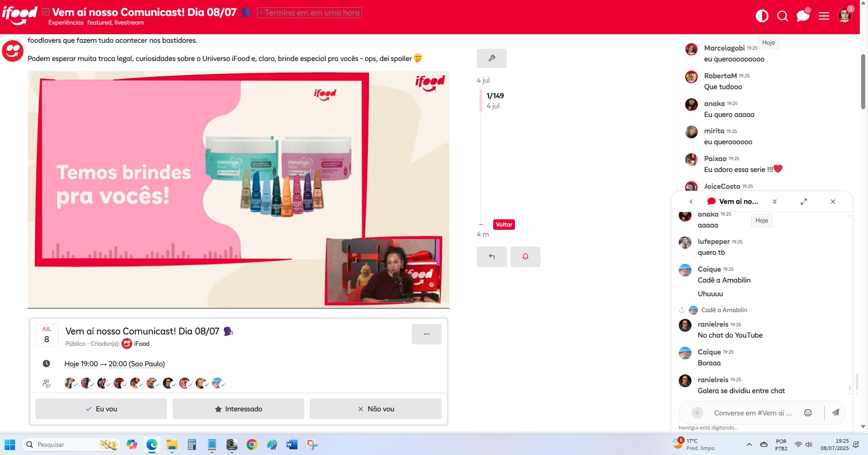Screen dimensions: 868x455
Task: Open the user profile avatar menu
Action: click(x=845, y=16)
